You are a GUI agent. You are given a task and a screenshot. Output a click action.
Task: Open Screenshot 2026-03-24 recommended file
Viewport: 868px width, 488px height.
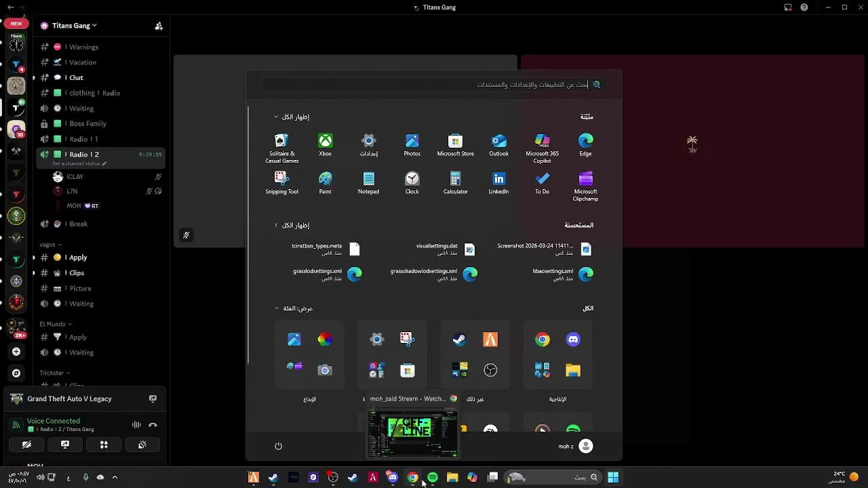point(545,249)
